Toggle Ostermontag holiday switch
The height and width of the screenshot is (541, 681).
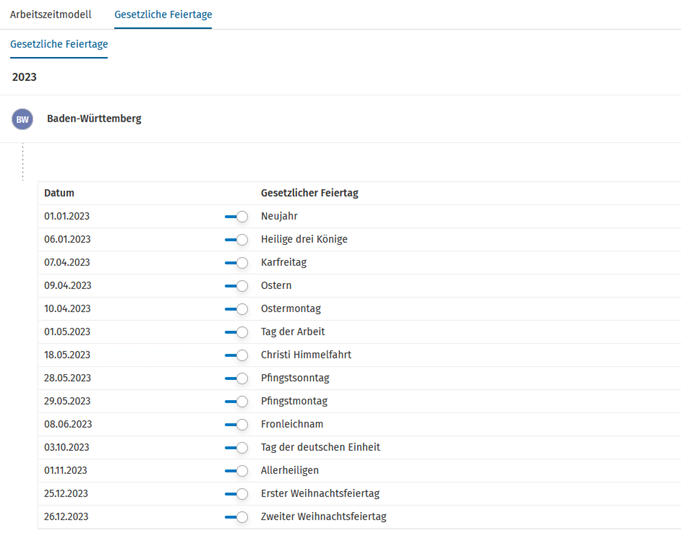[x=236, y=309]
